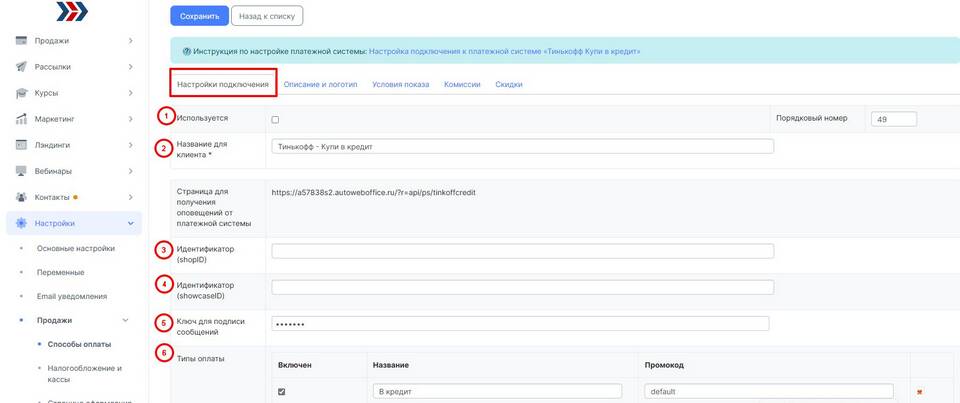This screenshot has height=403, width=960.
Task: Expand the Продажи top menu chevron
Action: [130, 40]
